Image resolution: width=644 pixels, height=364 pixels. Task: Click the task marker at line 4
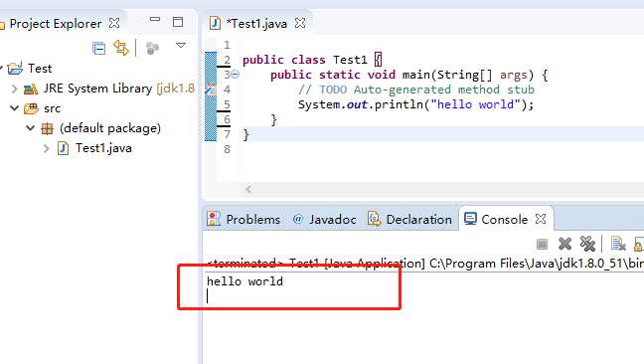(x=211, y=90)
